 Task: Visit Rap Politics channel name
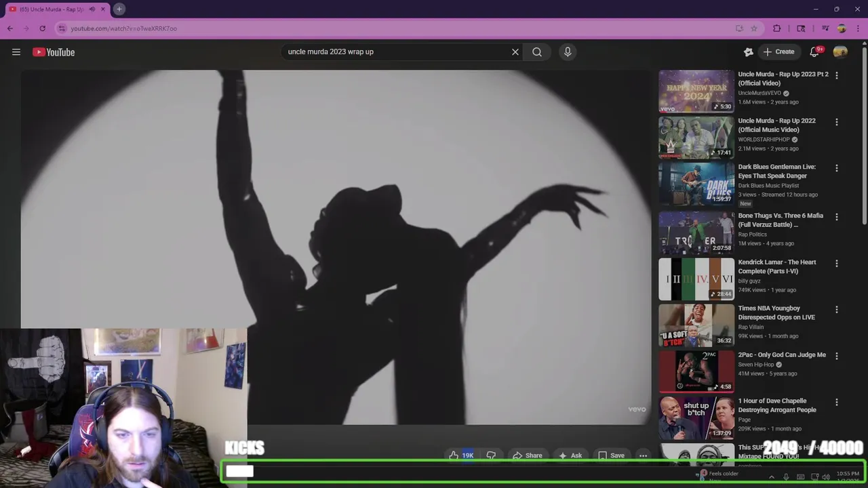point(753,235)
